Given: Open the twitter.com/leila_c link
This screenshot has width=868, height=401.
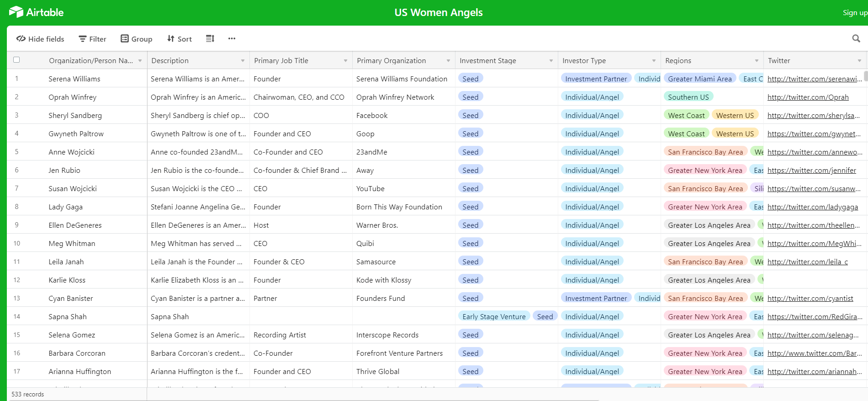Looking at the screenshot, I should [x=807, y=262].
